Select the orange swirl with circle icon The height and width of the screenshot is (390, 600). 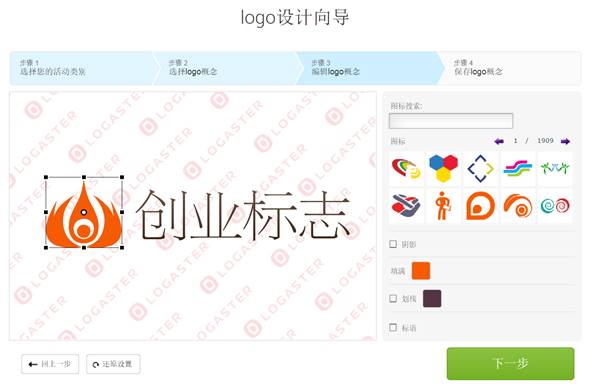518,206
